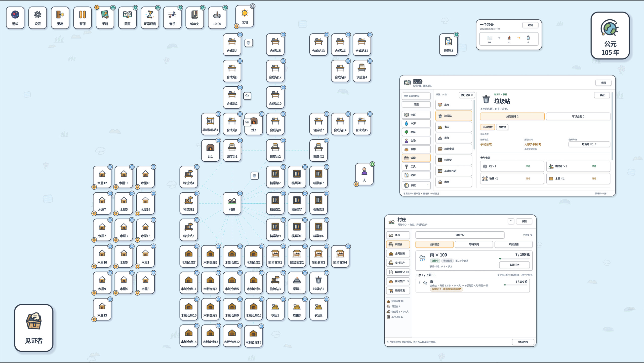
Task: Click the 灶2 furnace card
Action: pos(254,124)
